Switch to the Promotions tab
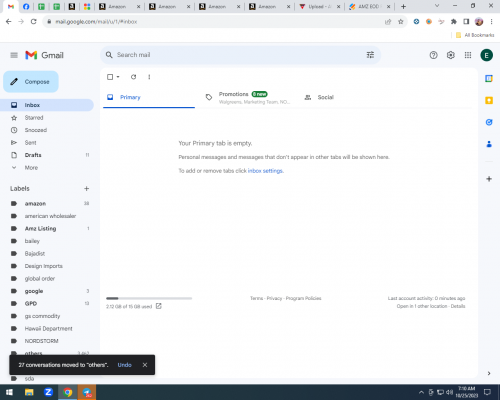This screenshot has height=400, width=500. [x=248, y=97]
